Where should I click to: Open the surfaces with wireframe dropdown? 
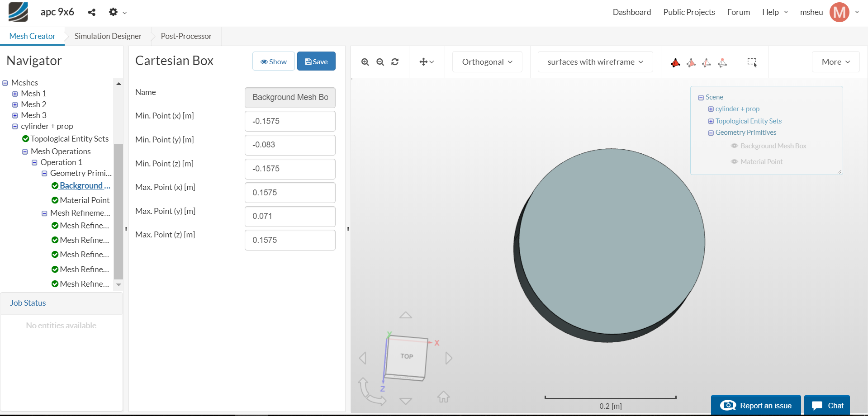pyautogui.click(x=595, y=62)
